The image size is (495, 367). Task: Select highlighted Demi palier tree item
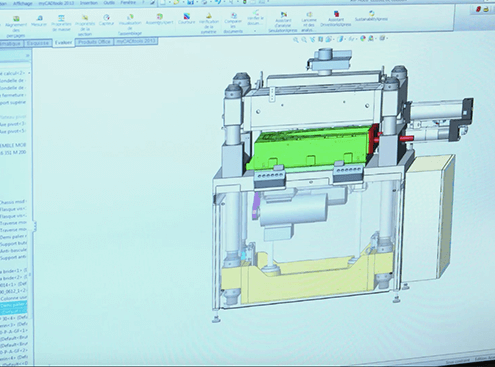tap(13, 305)
